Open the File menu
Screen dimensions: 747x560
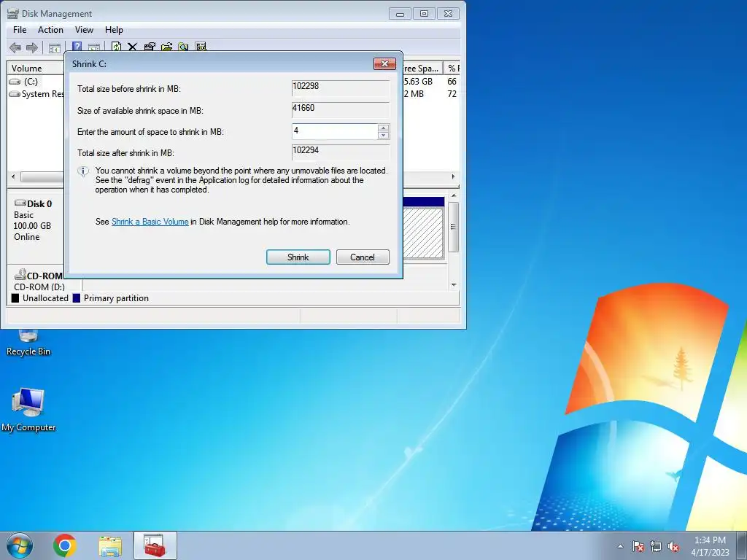point(20,29)
